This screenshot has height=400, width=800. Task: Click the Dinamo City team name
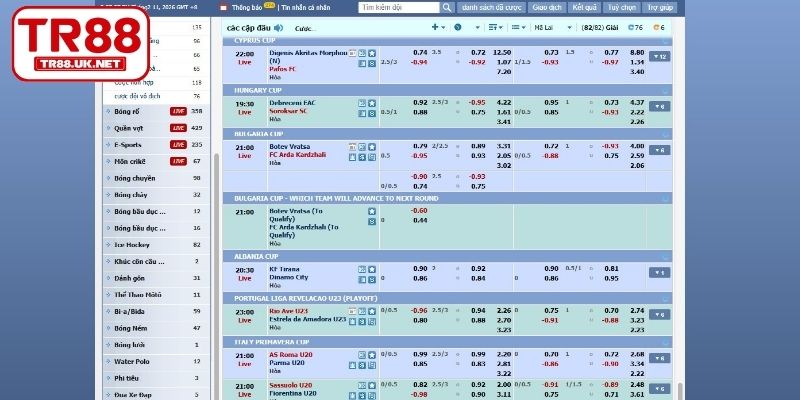tap(289, 278)
